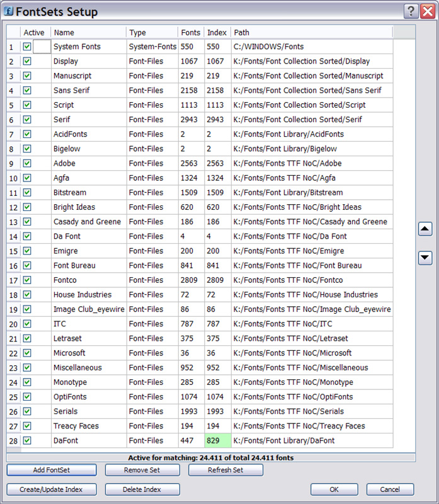Select row header number 1
The height and width of the screenshot is (504, 439).
pyautogui.click(x=13, y=47)
